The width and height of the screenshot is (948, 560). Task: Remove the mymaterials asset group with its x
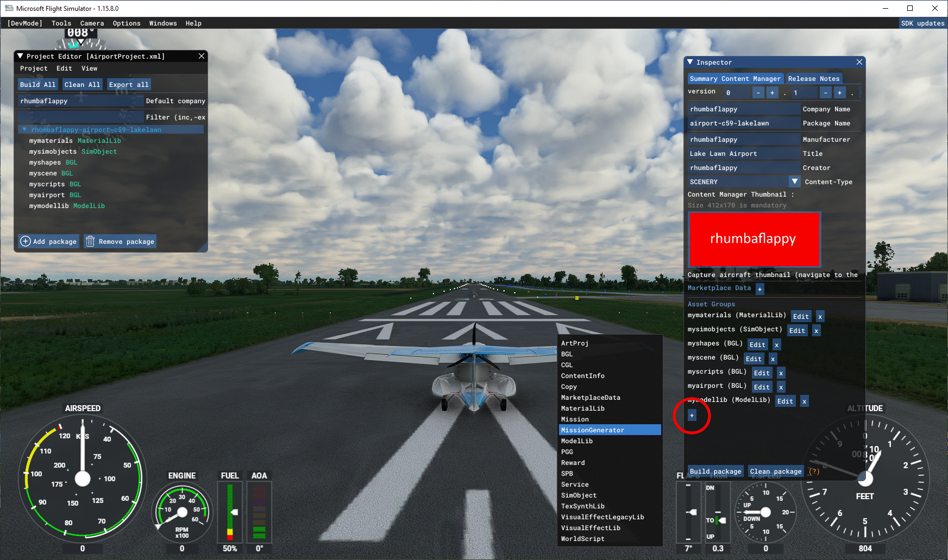(820, 316)
